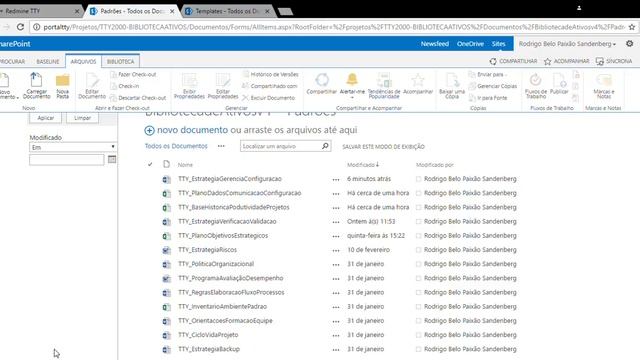This screenshot has height=360, width=640.
Task: Click Enviar para in the ribbon
Action: pyautogui.click(x=488, y=74)
